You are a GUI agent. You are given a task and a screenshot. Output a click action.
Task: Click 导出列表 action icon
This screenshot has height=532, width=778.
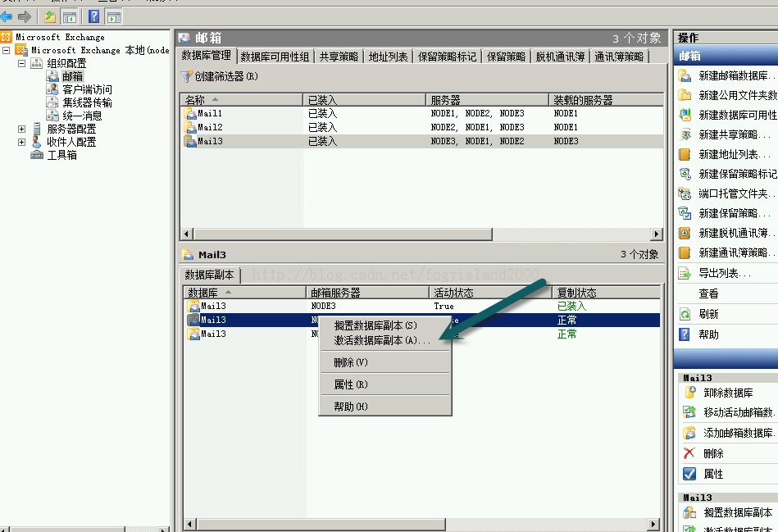tap(685, 274)
